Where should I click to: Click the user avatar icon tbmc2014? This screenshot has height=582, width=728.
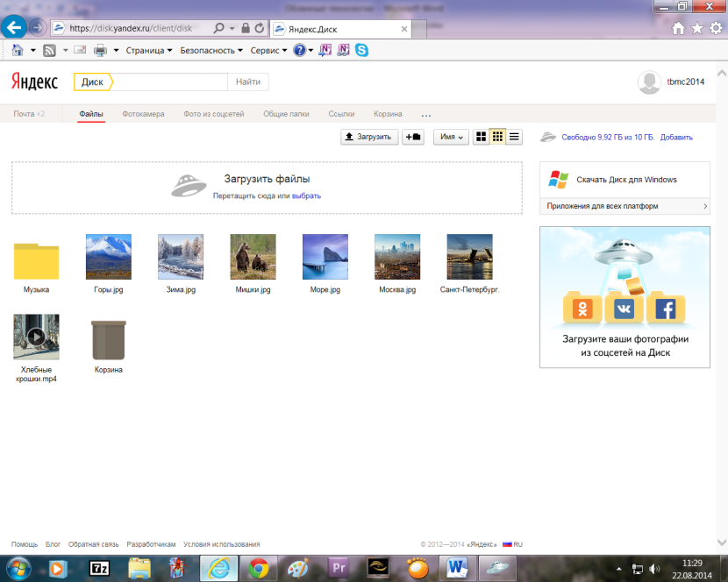pos(649,82)
